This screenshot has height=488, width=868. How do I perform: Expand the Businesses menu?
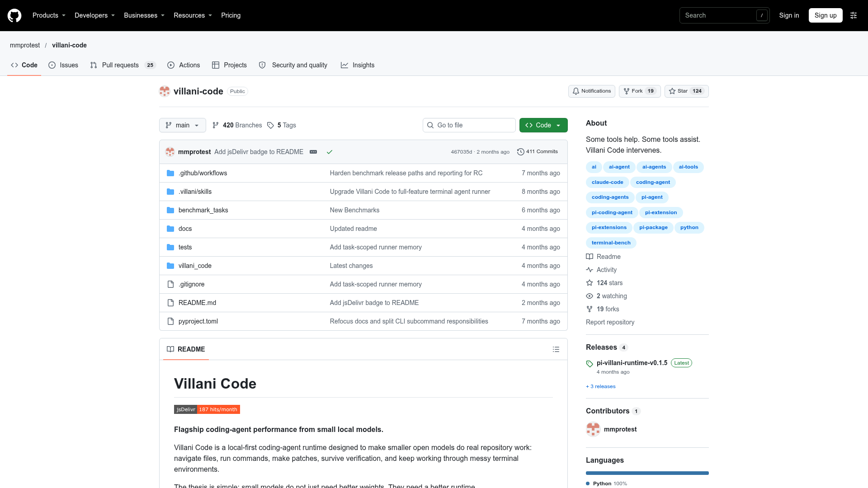click(144, 15)
